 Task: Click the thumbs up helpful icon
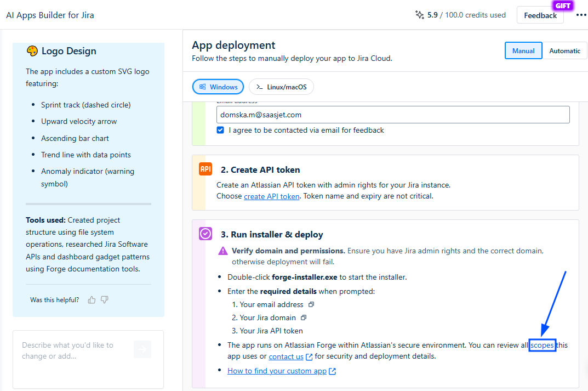(x=92, y=300)
